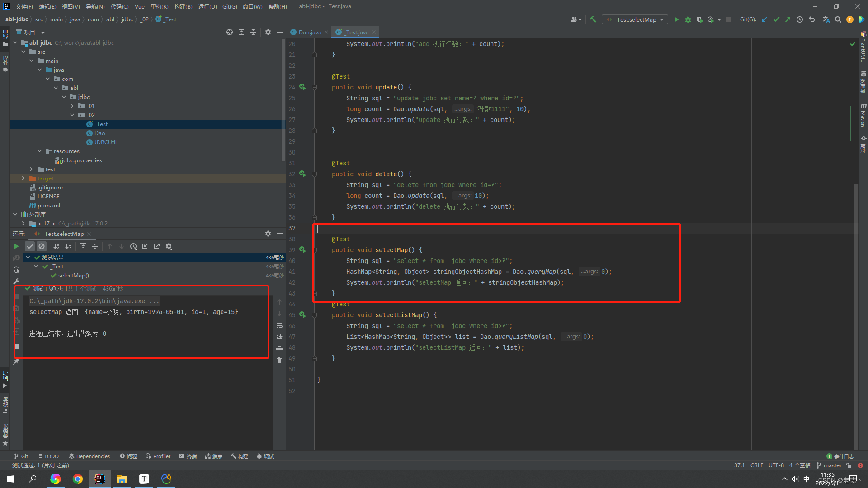Open File Explorer from the Windows taskbar
The width and height of the screenshot is (868, 488).
pos(122,479)
